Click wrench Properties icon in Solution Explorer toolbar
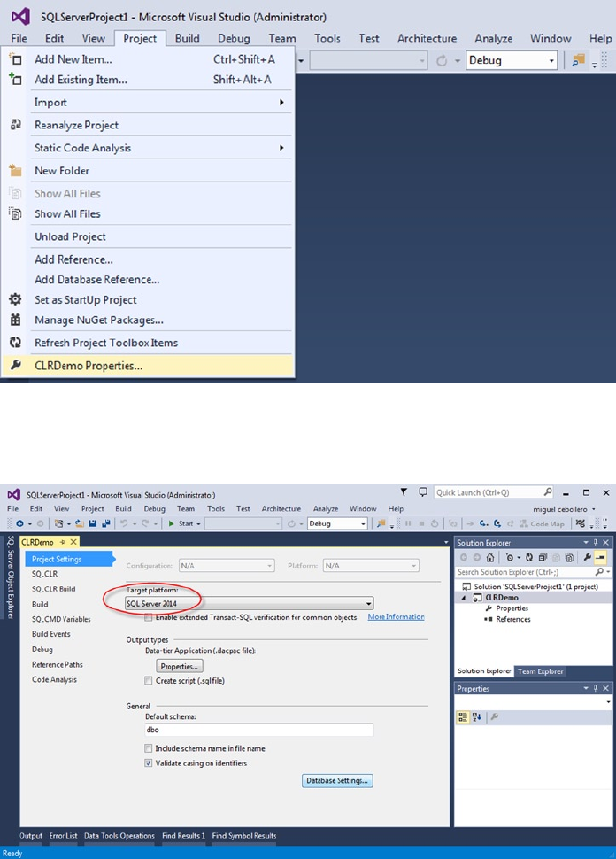Viewport: 616px width, 859px height. (588, 557)
